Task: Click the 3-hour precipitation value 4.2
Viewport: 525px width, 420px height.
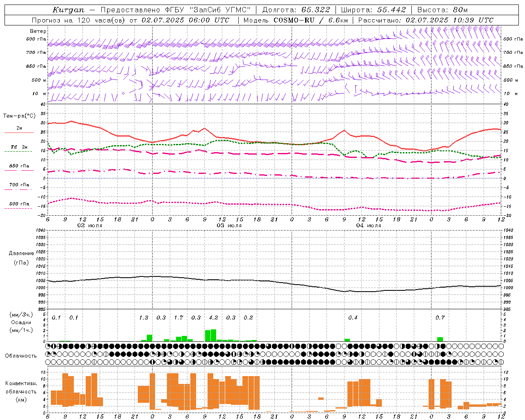Action: pos(213,318)
